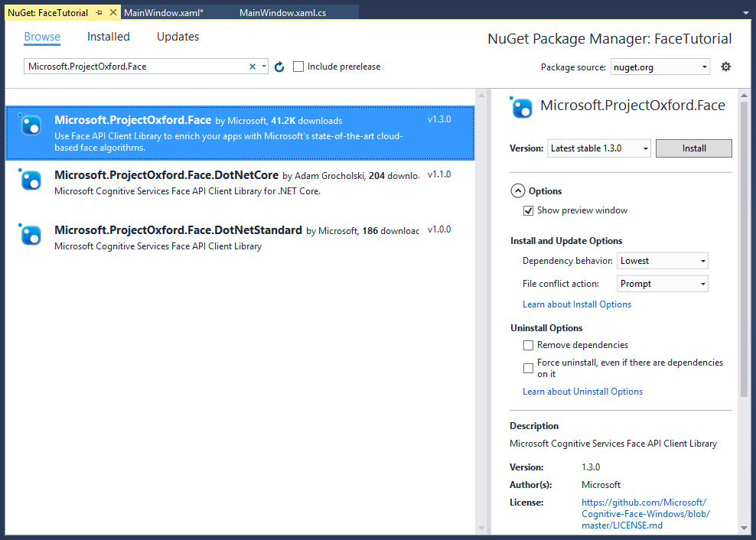Enable Include prerelease checkbox
756x540 pixels.
(x=298, y=67)
